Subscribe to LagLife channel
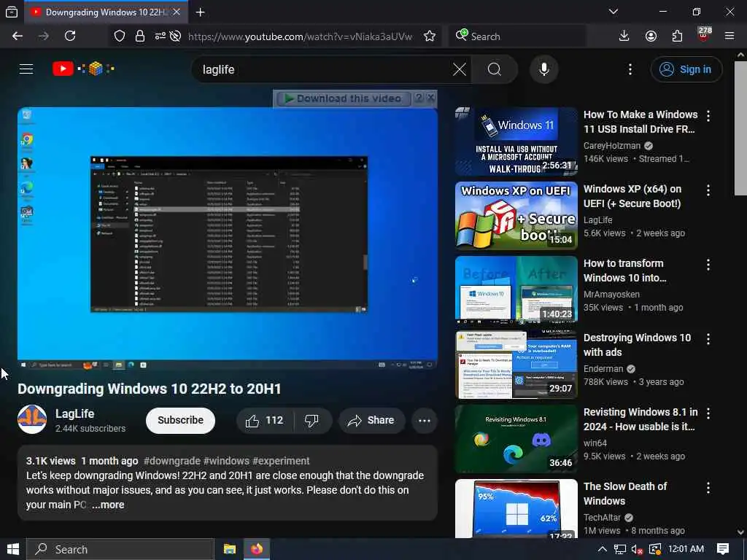747x560 pixels. tap(181, 421)
